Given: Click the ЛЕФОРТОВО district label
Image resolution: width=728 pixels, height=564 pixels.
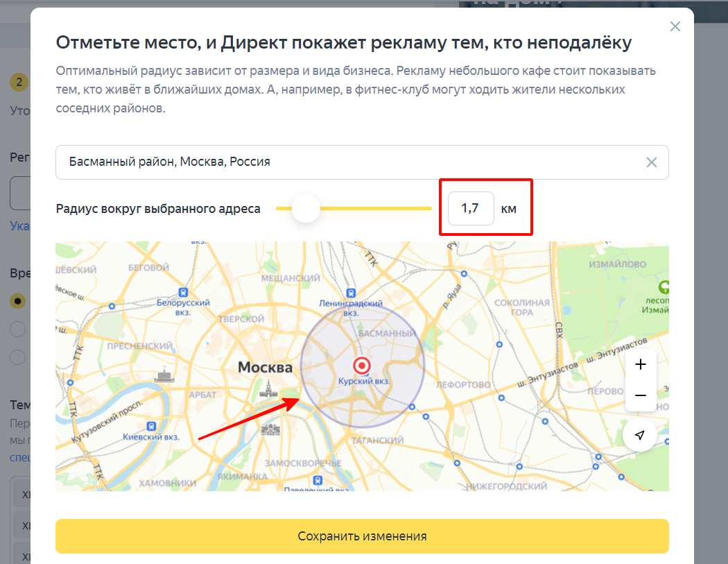Looking at the screenshot, I should pos(463,385).
